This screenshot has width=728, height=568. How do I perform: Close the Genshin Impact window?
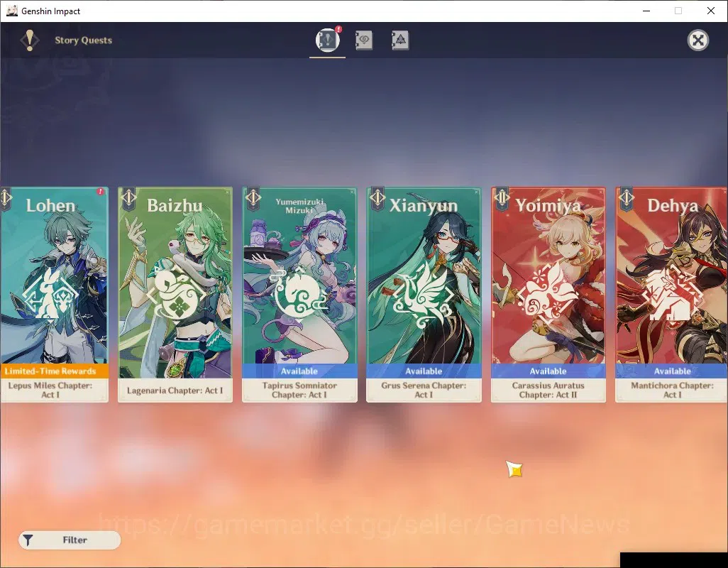pos(711,11)
